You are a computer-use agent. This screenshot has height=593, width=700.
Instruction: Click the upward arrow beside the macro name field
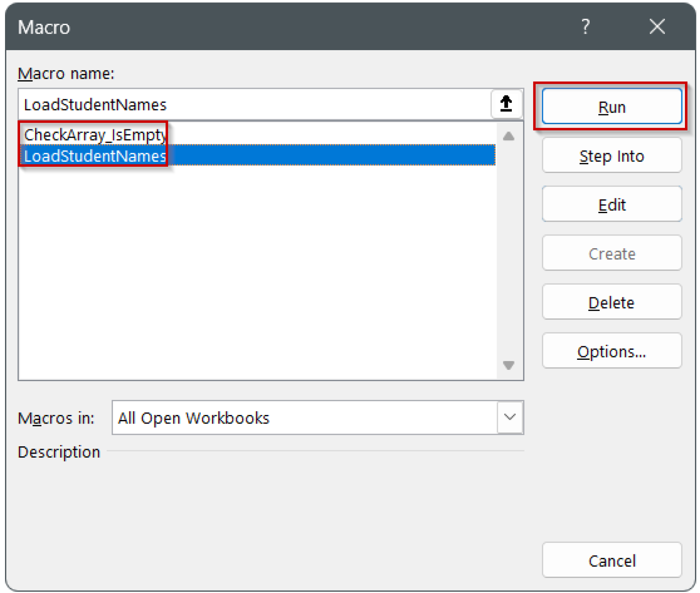coord(506,104)
